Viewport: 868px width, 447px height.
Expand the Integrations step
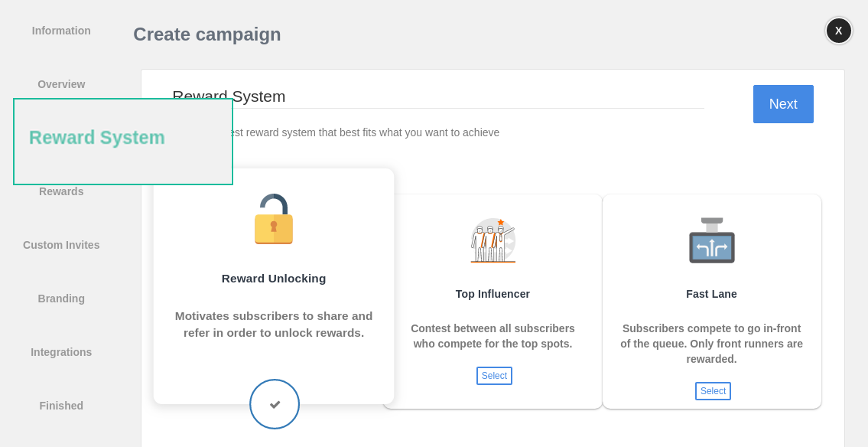pos(61,352)
